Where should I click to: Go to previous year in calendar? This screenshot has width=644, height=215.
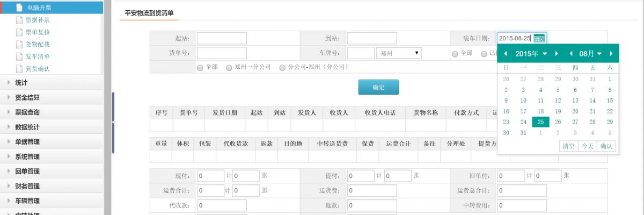point(505,54)
